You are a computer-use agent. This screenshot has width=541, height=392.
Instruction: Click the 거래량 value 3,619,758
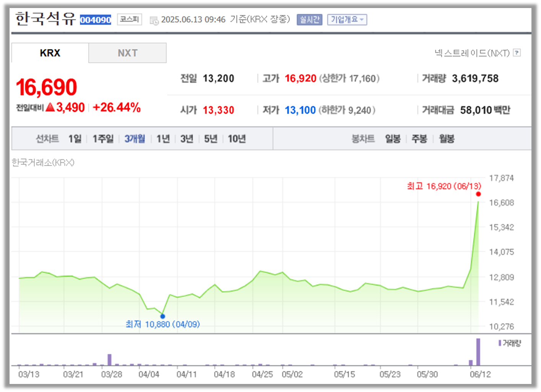tap(475, 78)
